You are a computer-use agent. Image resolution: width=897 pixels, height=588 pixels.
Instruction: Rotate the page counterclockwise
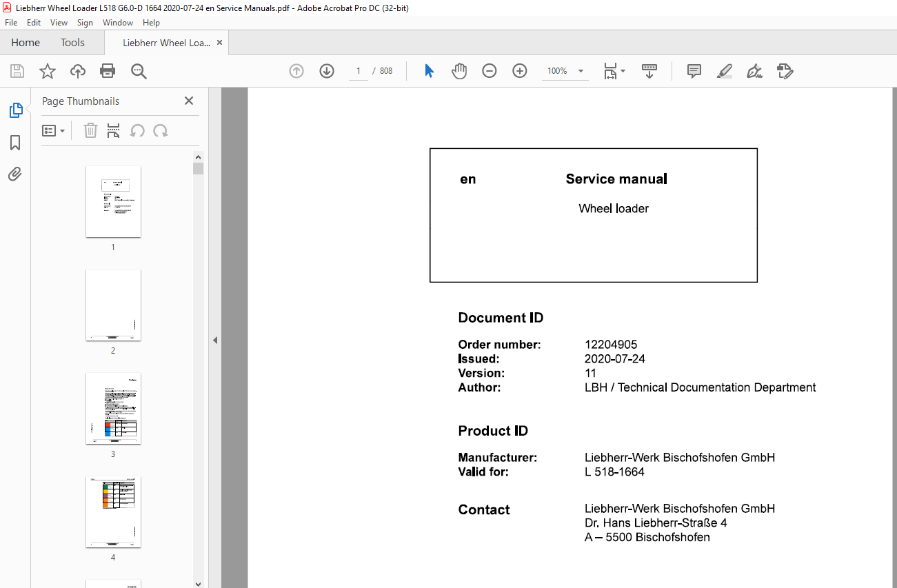coord(137,130)
